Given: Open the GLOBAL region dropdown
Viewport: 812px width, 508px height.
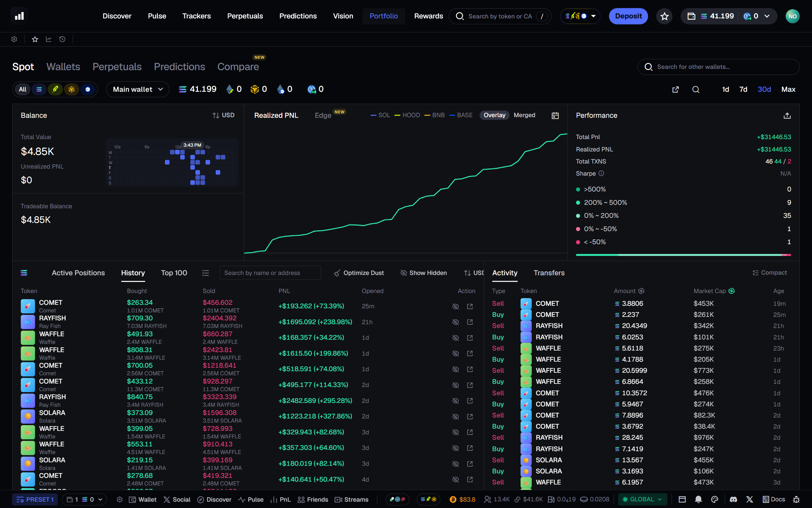Looking at the screenshot, I should coord(642,499).
